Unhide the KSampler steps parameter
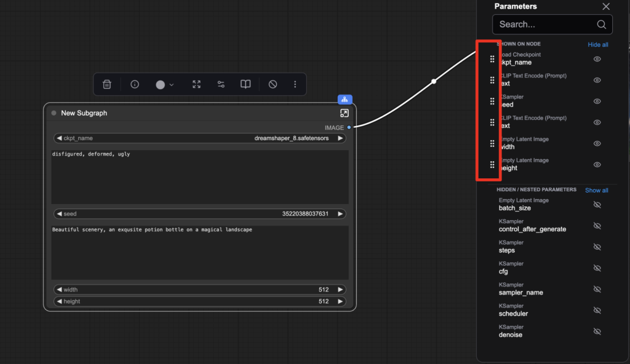This screenshot has width=630, height=364. click(597, 247)
